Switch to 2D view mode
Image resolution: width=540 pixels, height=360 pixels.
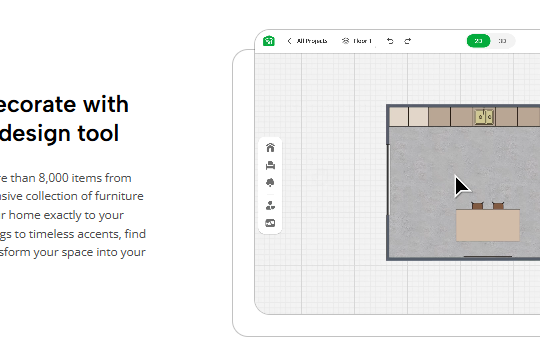pyautogui.click(x=478, y=41)
